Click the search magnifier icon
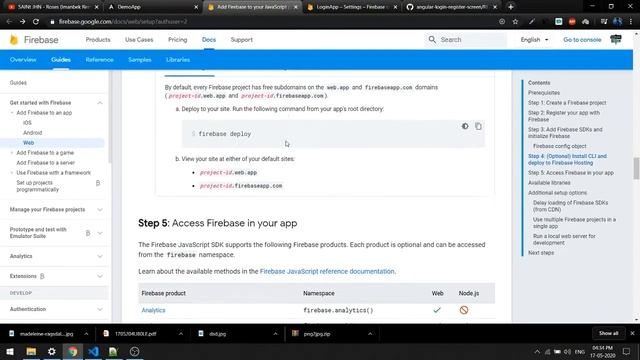 (x=432, y=40)
